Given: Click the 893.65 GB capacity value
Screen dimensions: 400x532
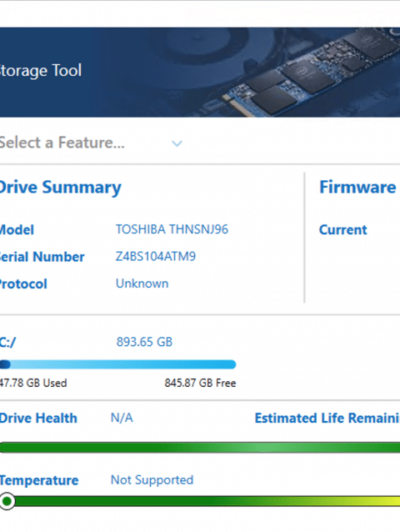Looking at the screenshot, I should (144, 342).
